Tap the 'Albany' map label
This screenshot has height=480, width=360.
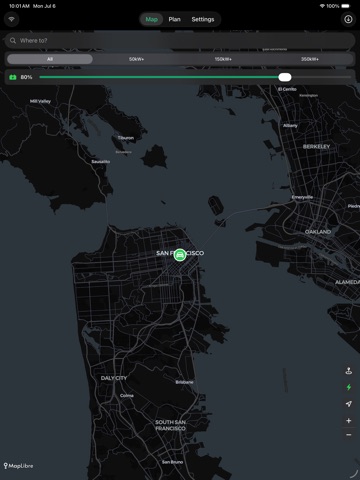tap(290, 125)
